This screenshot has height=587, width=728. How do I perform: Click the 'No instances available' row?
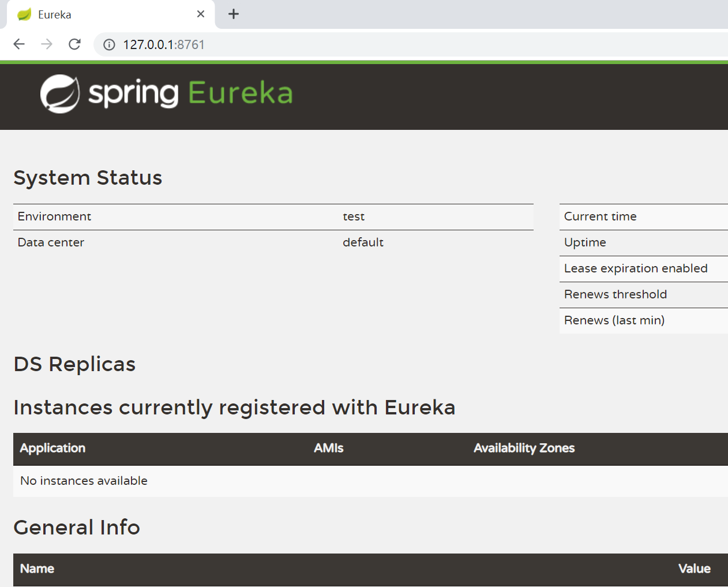tap(370, 481)
